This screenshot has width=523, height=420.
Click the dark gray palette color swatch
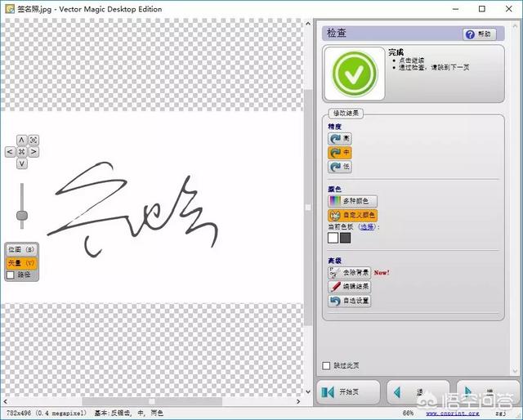point(345,238)
